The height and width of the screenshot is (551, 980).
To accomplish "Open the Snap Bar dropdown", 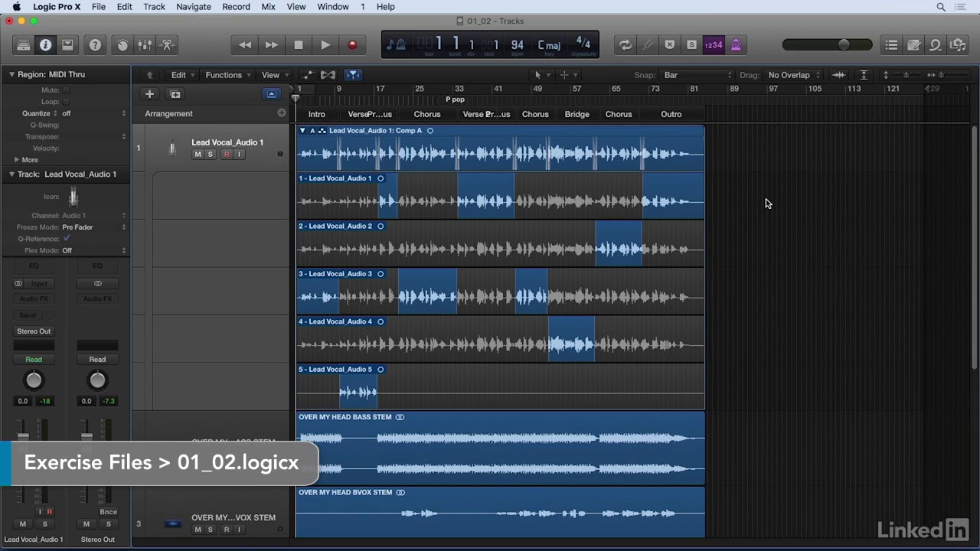I will click(x=697, y=75).
